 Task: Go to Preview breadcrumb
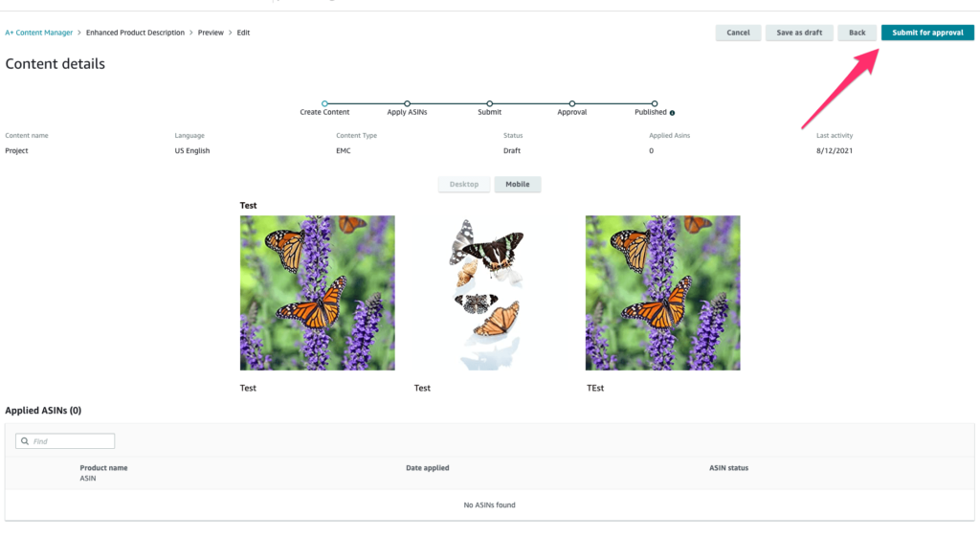click(211, 33)
